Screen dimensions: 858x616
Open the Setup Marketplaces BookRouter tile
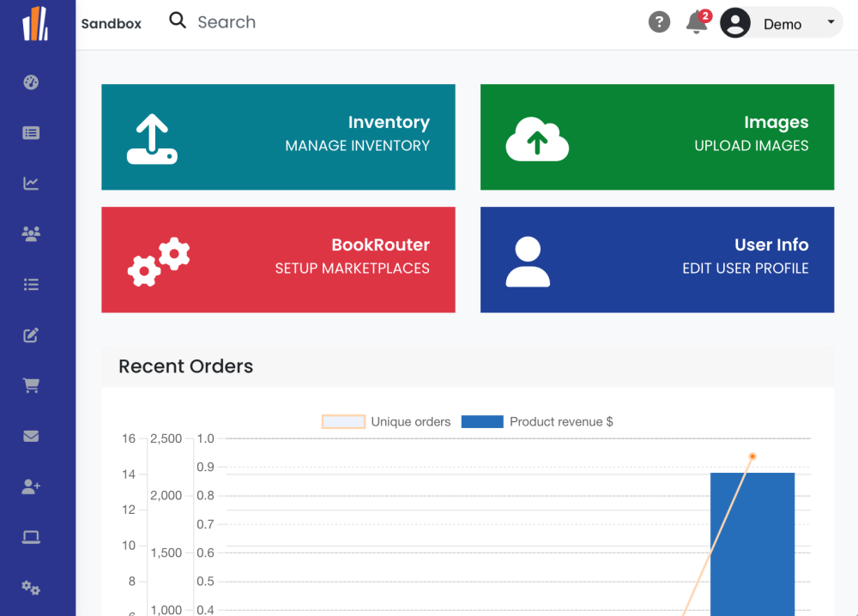coord(278,260)
